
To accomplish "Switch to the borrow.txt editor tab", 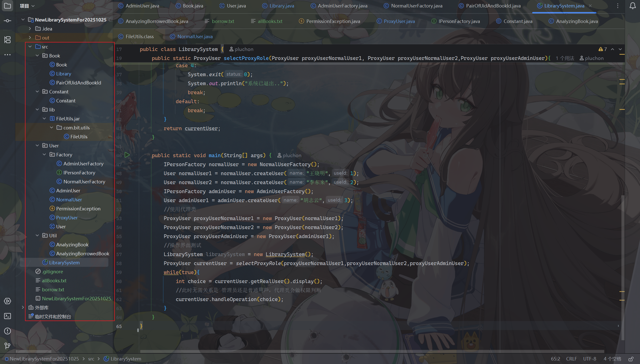I will click(222, 21).
